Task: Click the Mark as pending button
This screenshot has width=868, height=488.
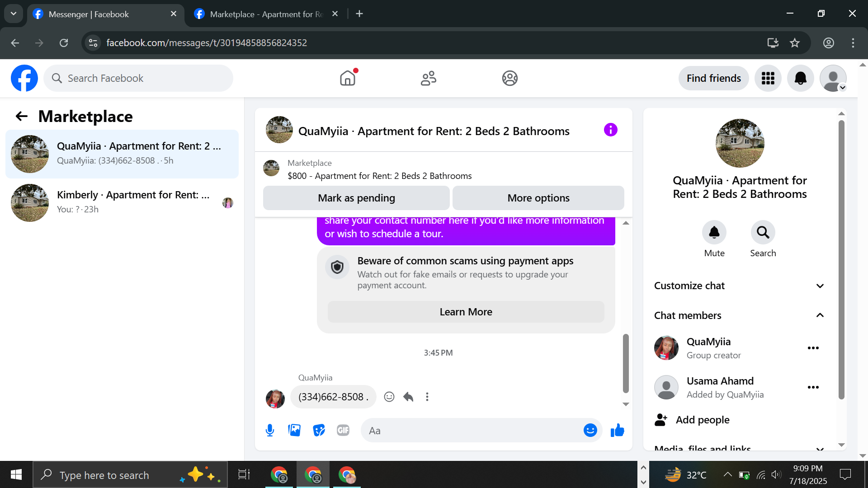Action: [x=356, y=198]
